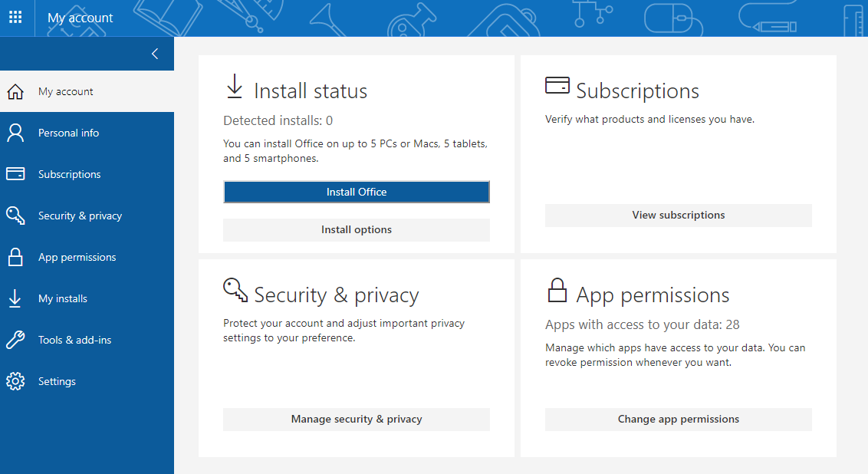Click the card icon in sidebar Subscriptions
Screen dimensions: 868x474
[15, 174]
